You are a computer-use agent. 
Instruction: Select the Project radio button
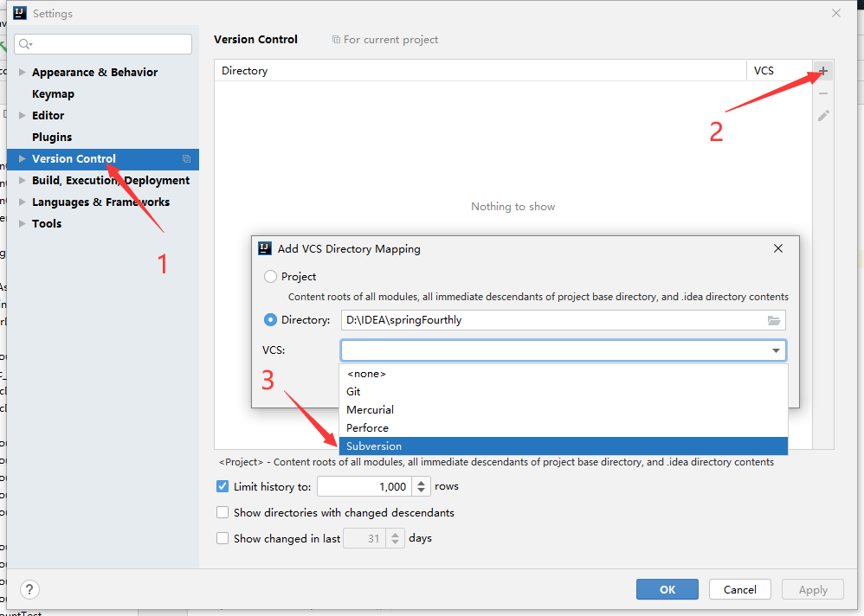270,276
